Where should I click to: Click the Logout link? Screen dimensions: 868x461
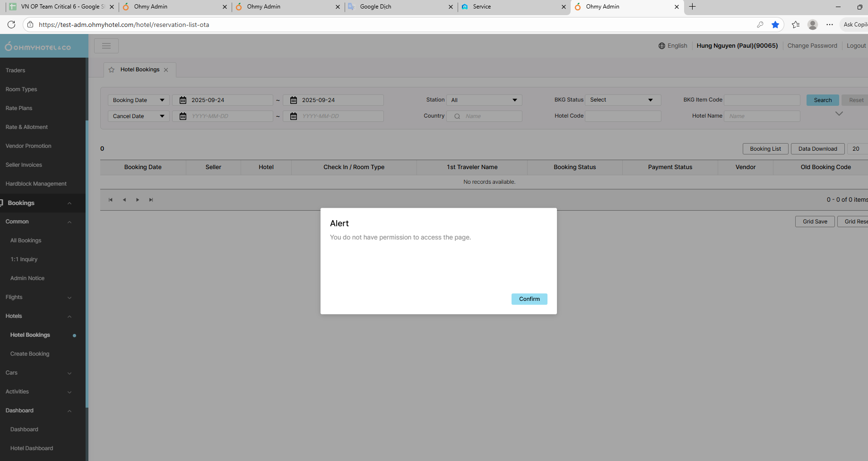(856, 46)
